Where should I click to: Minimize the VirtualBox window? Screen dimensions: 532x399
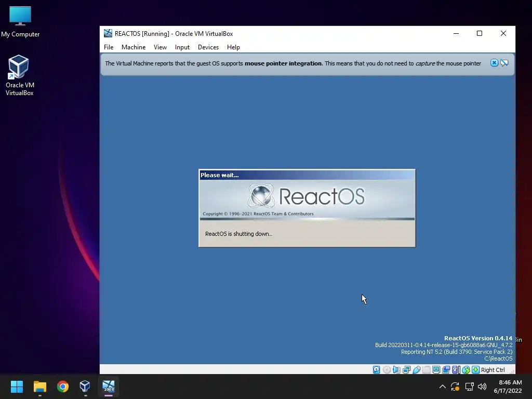pos(456,33)
